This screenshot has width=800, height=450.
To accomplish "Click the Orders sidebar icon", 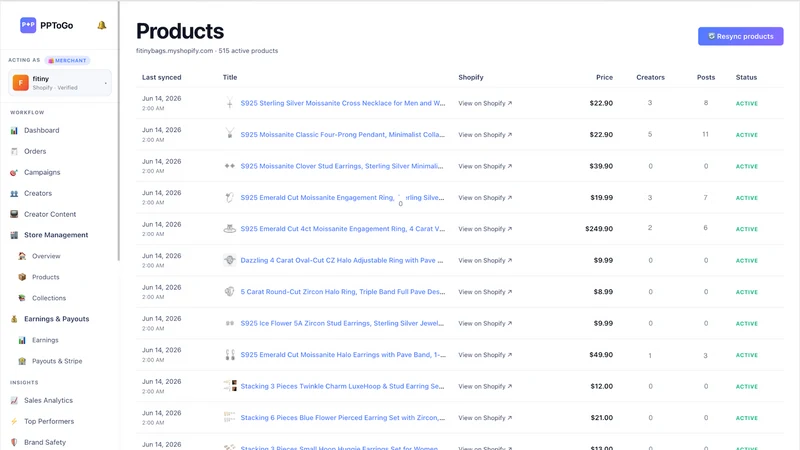I will [14, 152].
